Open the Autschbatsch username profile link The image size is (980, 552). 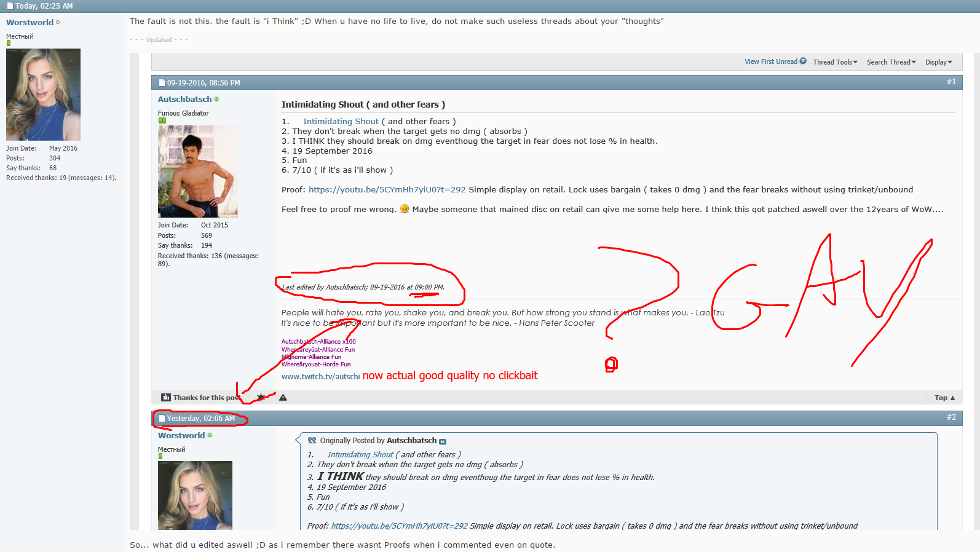tap(184, 99)
